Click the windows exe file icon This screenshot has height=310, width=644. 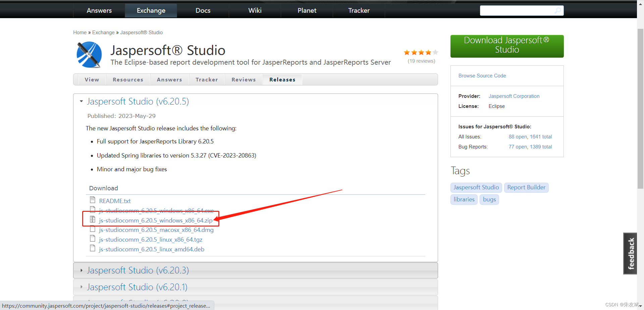point(93,210)
